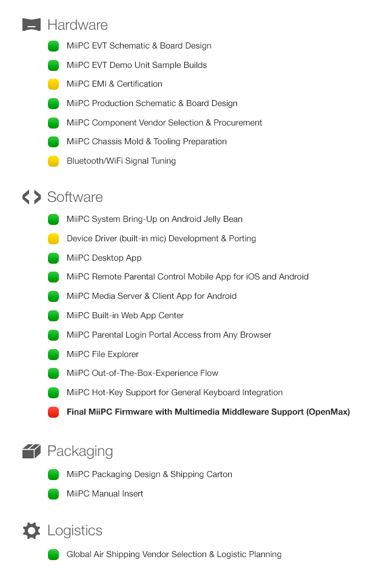Click MiiPC Chassis Mold & Tooling Preparation text
Image resolution: width=376 pixels, height=588 pixels.
147,142
